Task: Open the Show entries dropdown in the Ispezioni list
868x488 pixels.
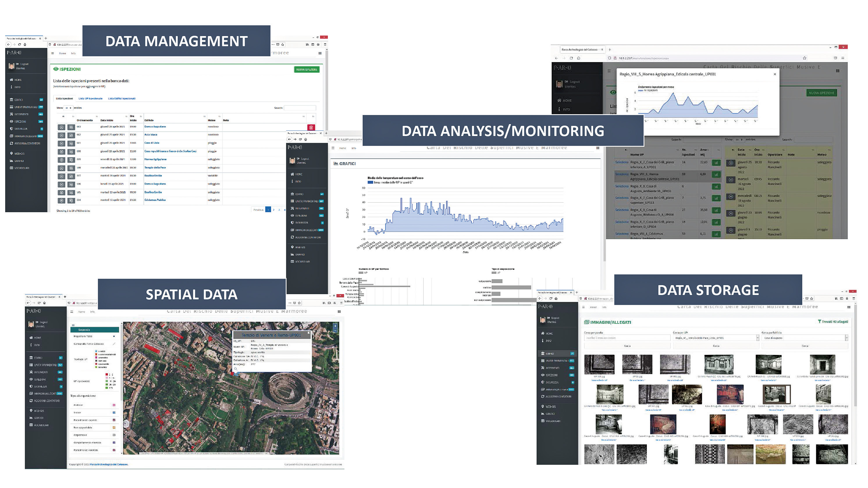Action: (68, 108)
